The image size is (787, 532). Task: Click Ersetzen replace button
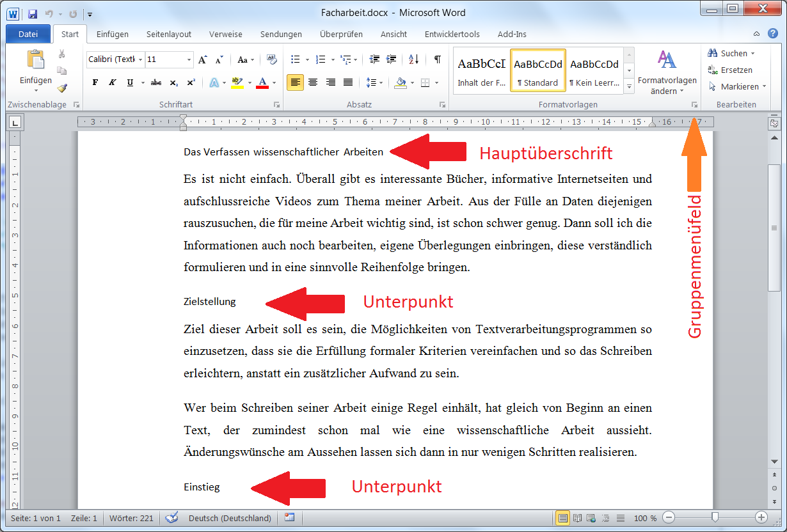point(731,70)
